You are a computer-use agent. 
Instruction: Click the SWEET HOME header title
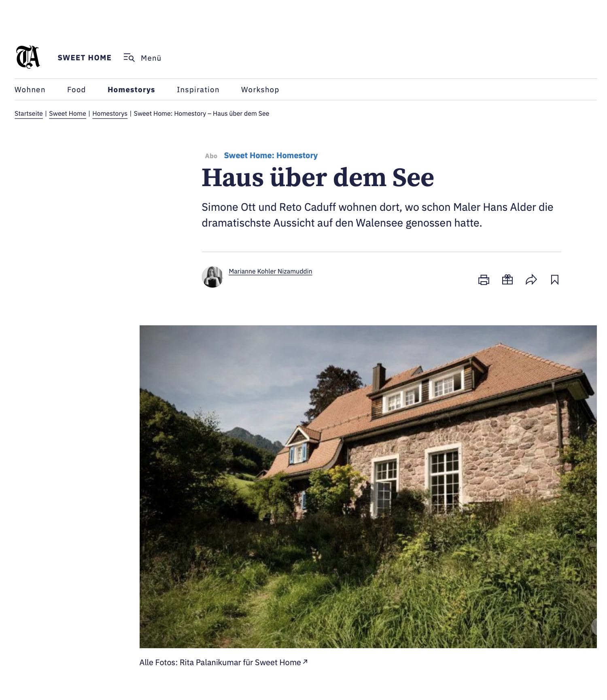tap(85, 58)
